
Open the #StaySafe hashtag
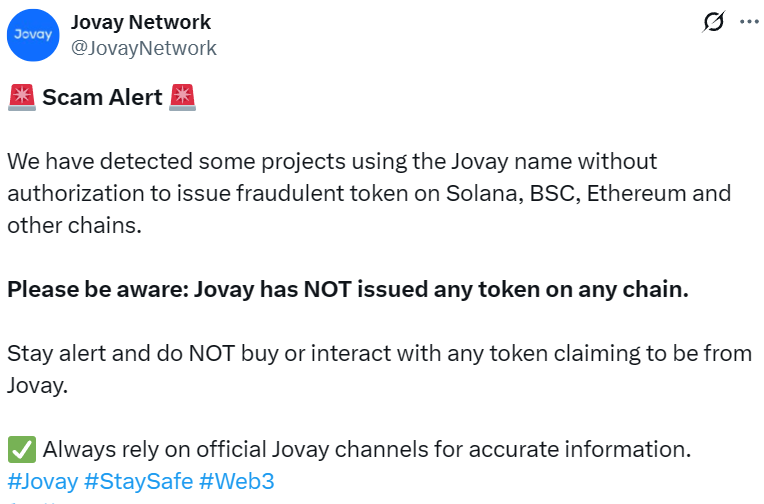tap(138, 481)
